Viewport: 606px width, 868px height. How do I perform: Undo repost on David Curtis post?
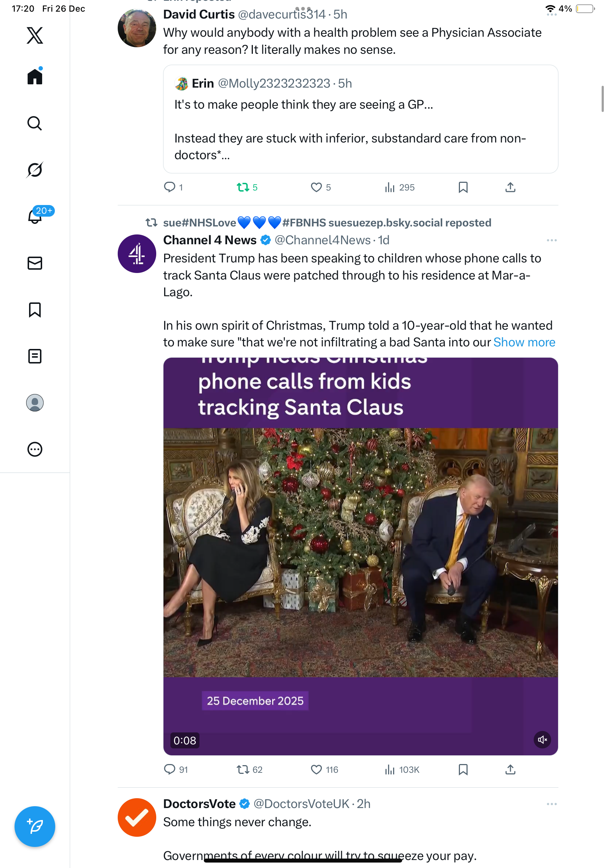pos(243,187)
